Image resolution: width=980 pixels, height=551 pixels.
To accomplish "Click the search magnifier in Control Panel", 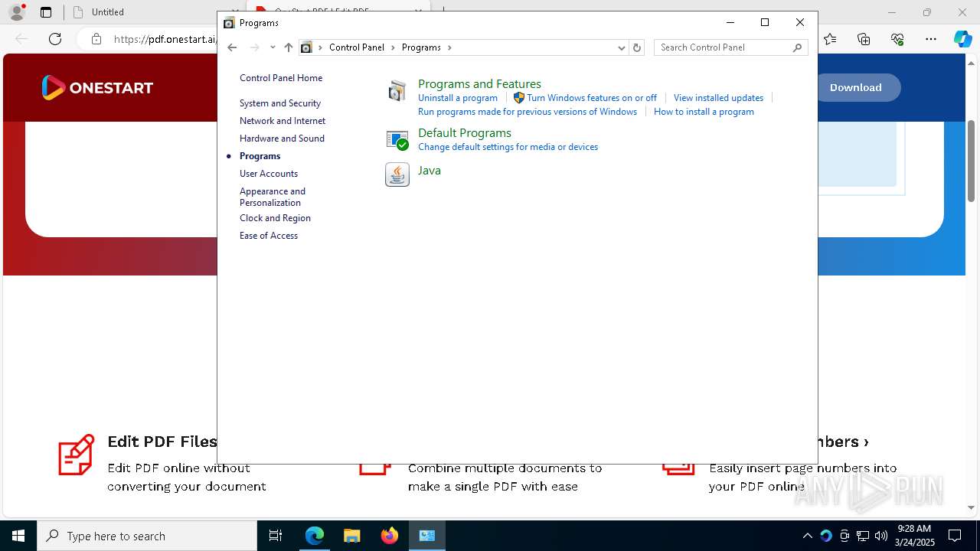I will point(797,47).
